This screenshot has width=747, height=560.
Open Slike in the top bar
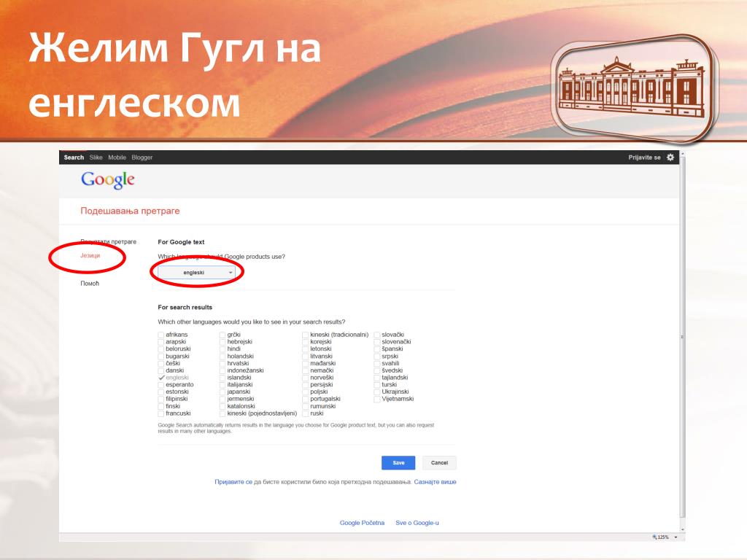[96, 157]
